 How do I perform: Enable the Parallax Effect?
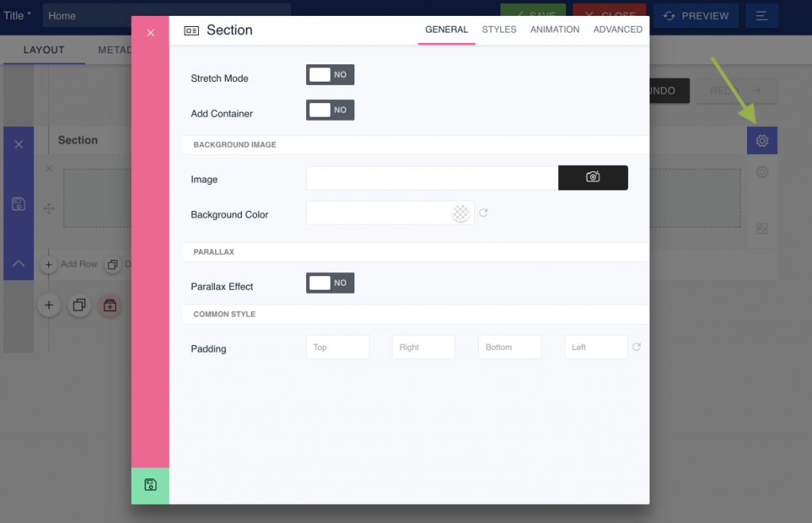(330, 283)
